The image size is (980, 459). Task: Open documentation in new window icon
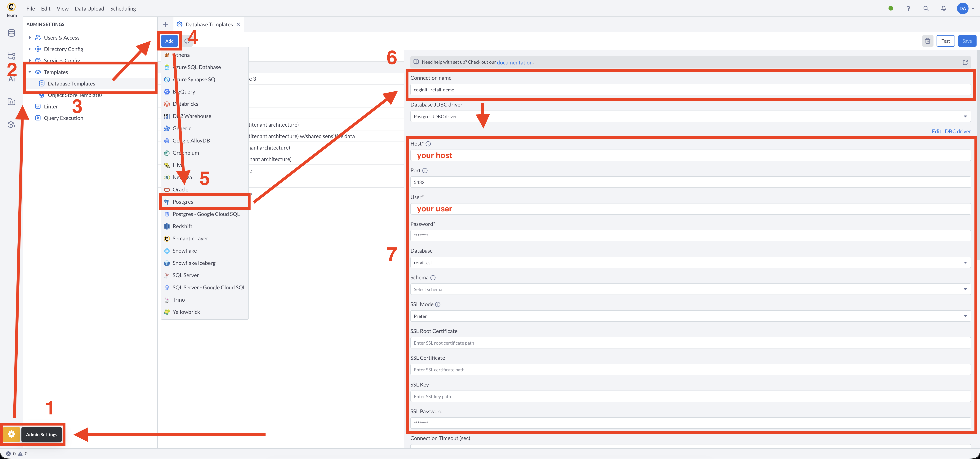[x=965, y=62]
